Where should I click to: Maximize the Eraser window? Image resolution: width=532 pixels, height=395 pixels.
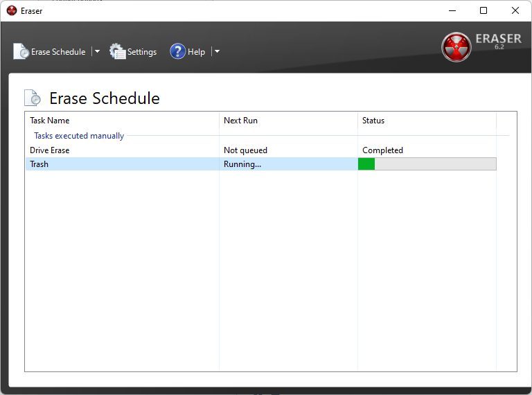point(484,11)
